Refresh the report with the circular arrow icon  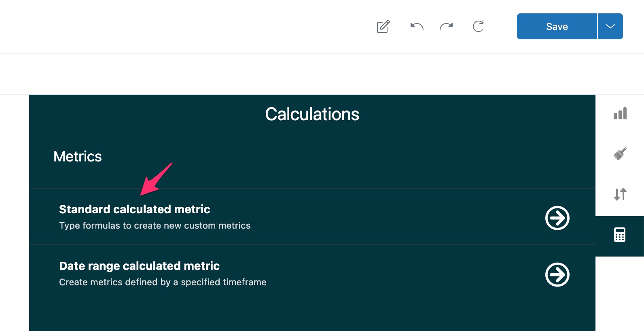click(x=478, y=26)
